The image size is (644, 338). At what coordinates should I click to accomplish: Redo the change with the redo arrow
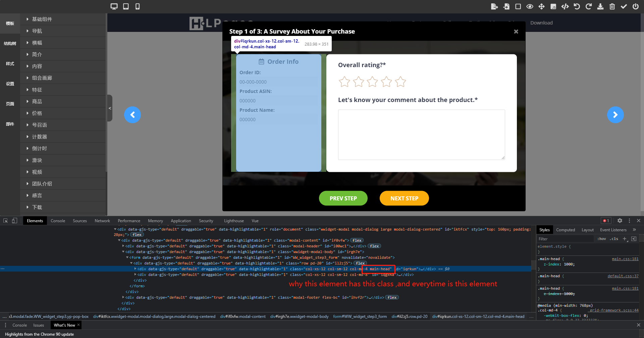(x=589, y=6)
